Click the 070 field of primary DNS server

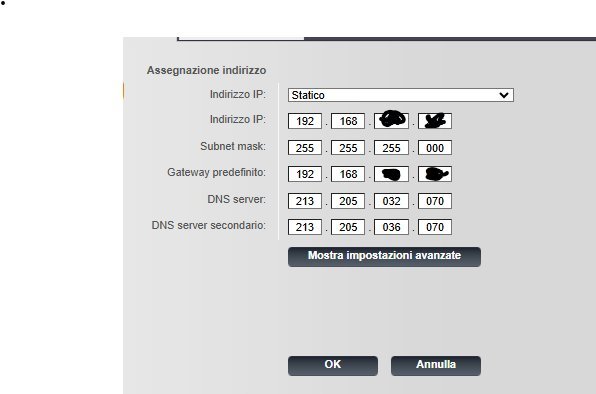(x=435, y=201)
